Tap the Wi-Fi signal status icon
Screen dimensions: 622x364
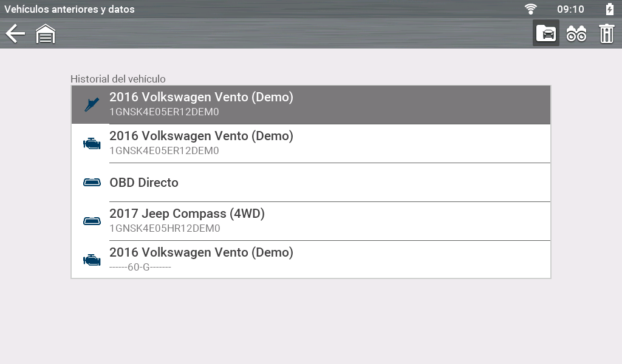click(531, 9)
